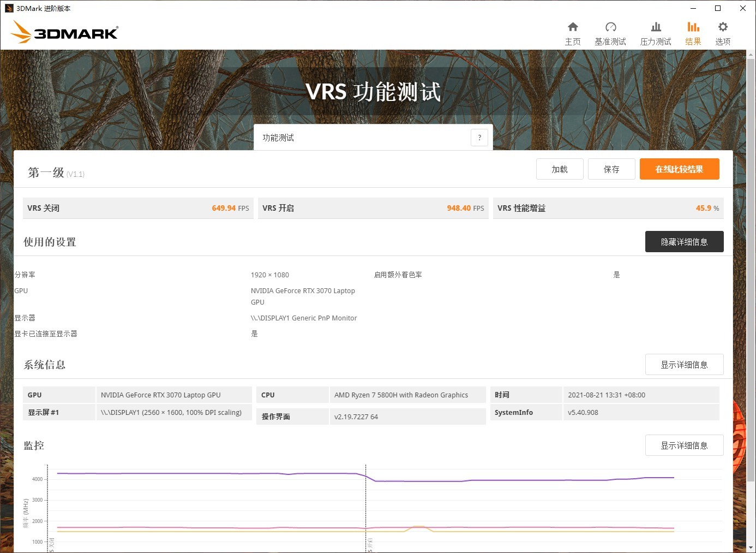This screenshot has width=756, height=553.
Task: Click the 3DMark title bar app icon
Action: pos(9,8)
